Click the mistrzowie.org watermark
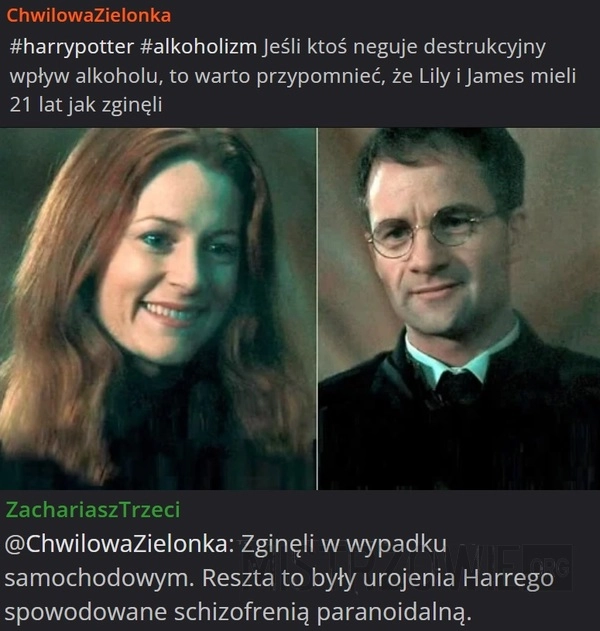 click(406, 567)
